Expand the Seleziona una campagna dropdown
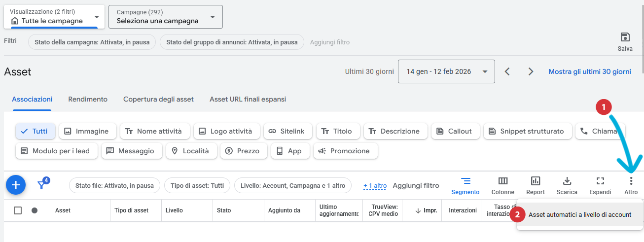The width and height of the screenshot is (644, 242). tap(166, 17)
